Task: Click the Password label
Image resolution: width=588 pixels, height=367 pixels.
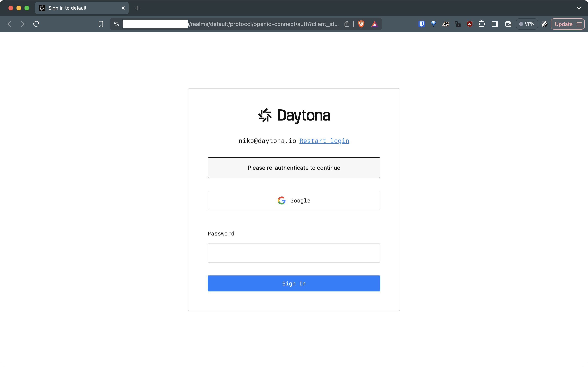Action: click(x=221, y=233)
